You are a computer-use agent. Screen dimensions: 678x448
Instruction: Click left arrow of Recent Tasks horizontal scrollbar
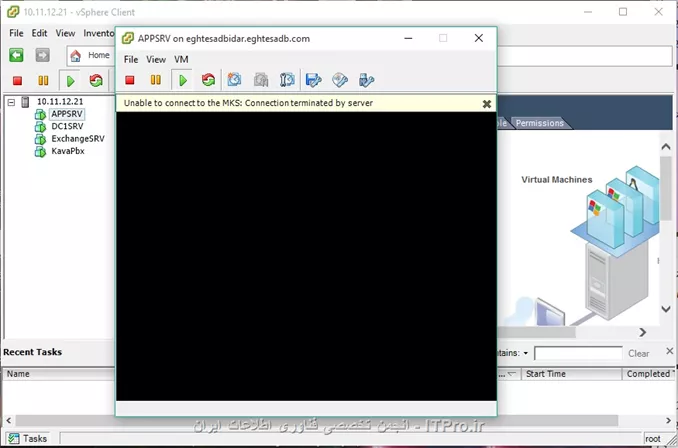8,420
